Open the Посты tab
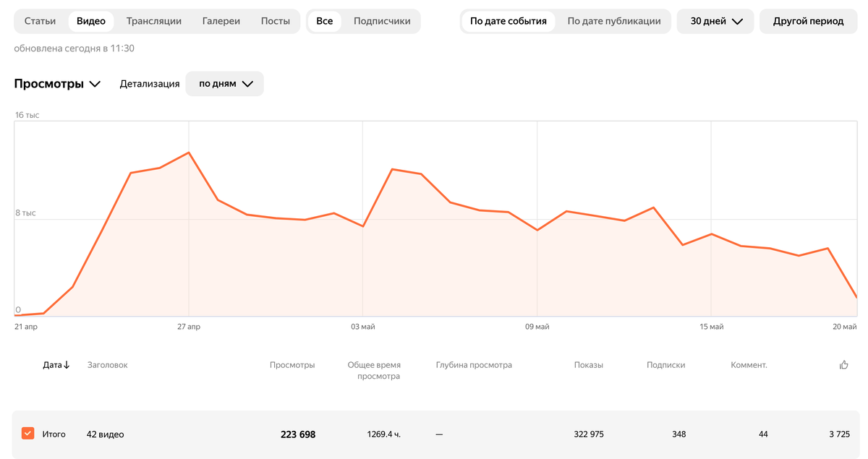 coord(276,21)
